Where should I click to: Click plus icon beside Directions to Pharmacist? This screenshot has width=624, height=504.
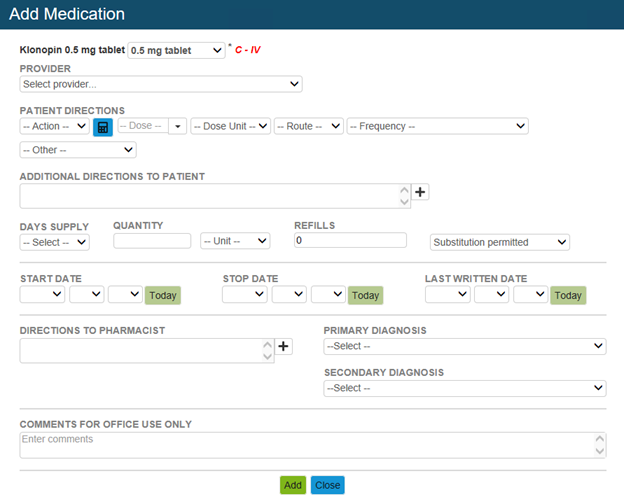284,346
